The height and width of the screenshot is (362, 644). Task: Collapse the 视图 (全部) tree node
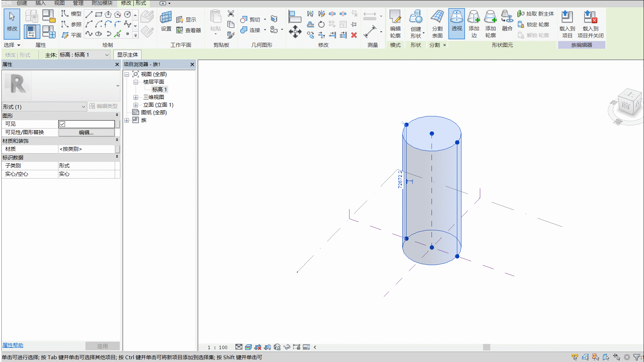(127, 74)
